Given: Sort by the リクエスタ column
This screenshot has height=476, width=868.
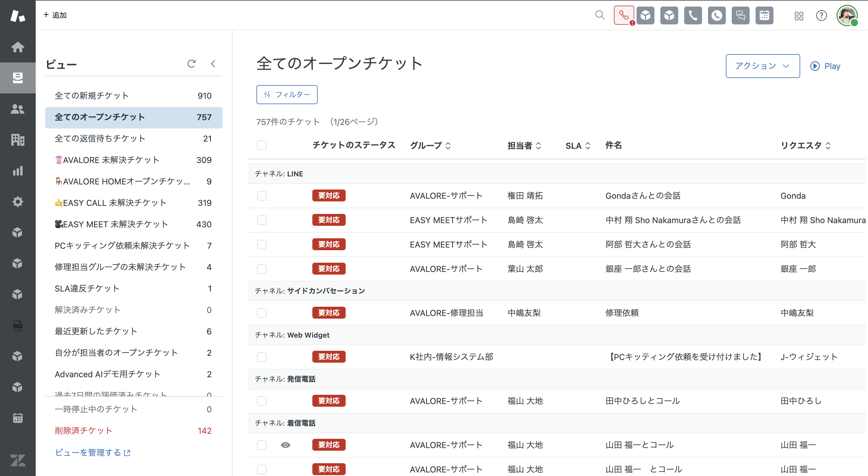Looking at the screenshot, I should pyautogui.click(x=806, y=145).
